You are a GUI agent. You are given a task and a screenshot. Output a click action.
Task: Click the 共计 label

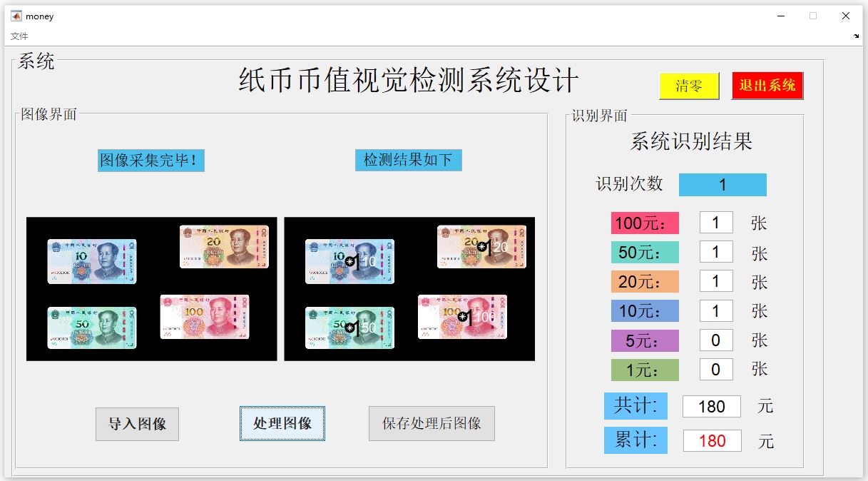coord(635,406)
